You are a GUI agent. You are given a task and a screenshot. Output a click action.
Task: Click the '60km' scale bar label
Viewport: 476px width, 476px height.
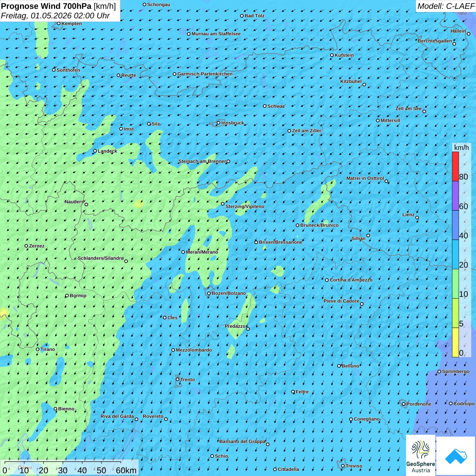pos(126,470)
